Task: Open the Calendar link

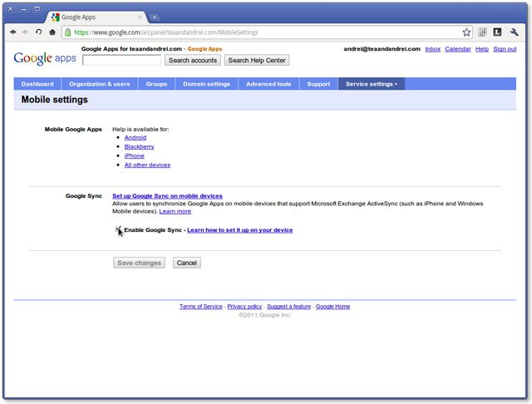Action: (x=458, y=49)
